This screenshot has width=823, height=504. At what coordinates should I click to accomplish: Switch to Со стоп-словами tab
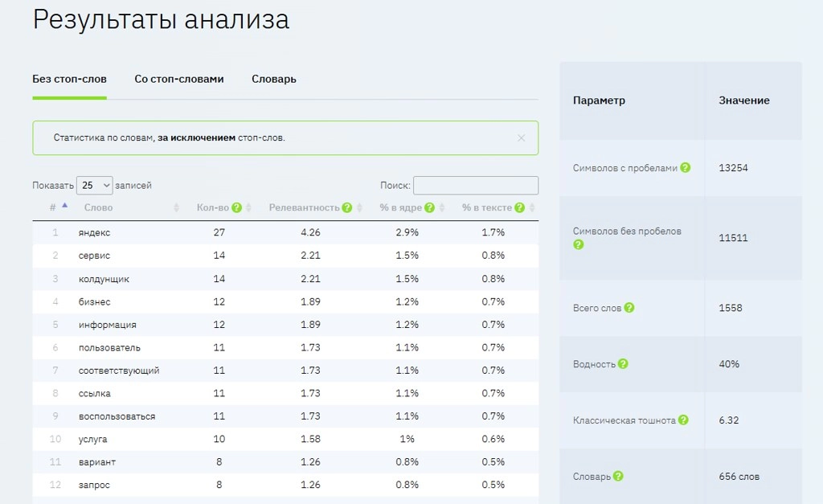(179, 79)
